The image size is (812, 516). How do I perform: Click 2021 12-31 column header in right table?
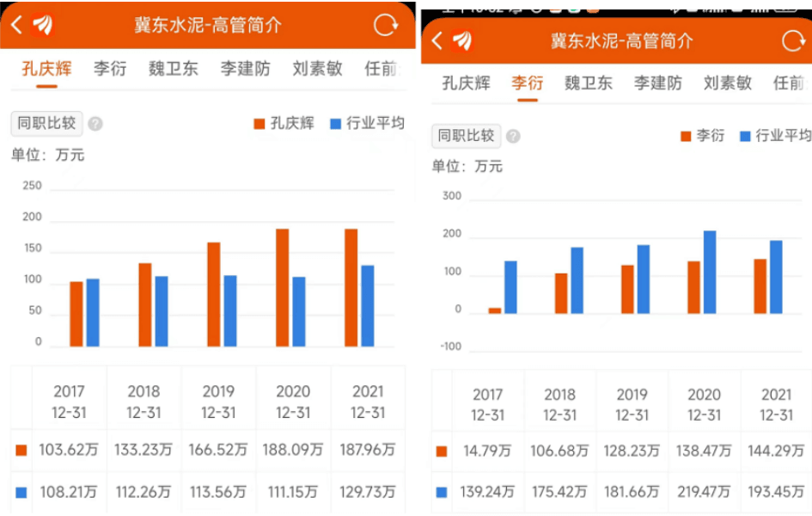776,404
